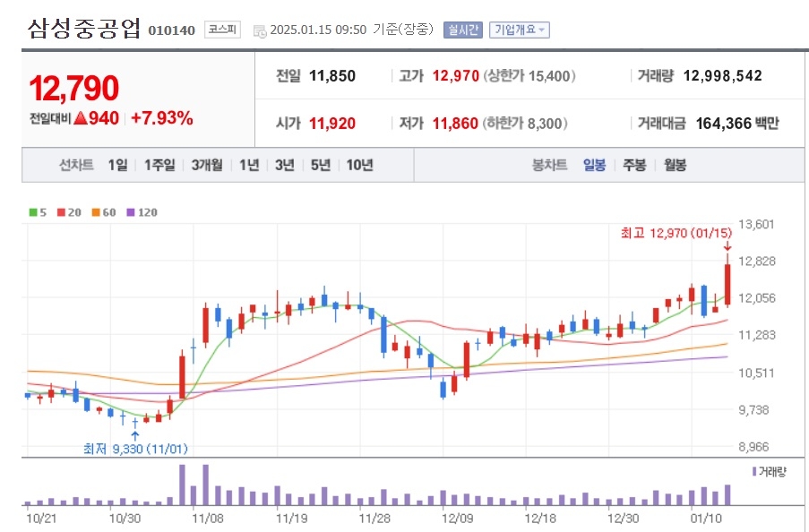
Task: Click the 상한가 15,400 upper limit text
Action: pos(529,76)
